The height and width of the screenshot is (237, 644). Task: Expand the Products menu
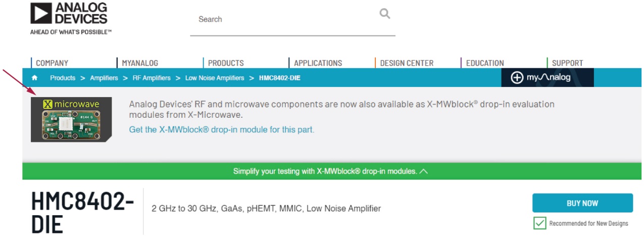point(226,63)
